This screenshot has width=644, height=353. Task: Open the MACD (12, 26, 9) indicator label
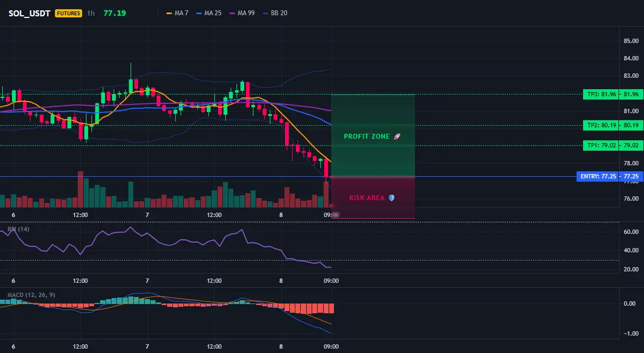(x=31, y=295)
